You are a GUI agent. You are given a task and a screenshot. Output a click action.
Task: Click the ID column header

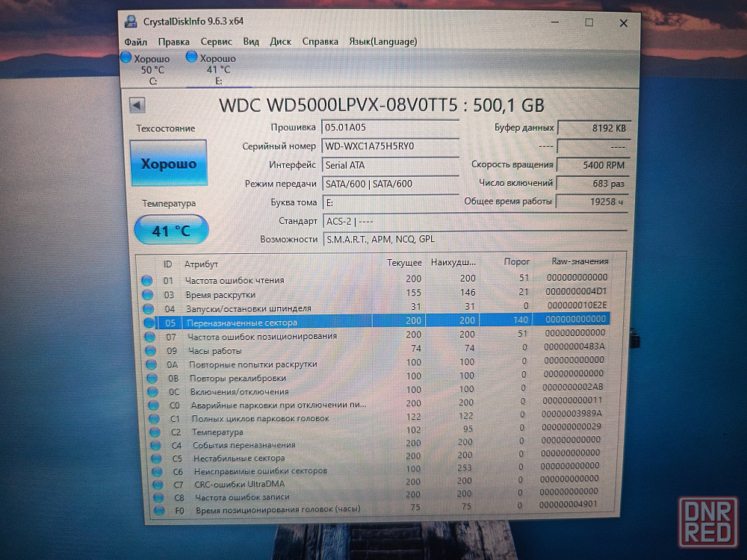167,264
